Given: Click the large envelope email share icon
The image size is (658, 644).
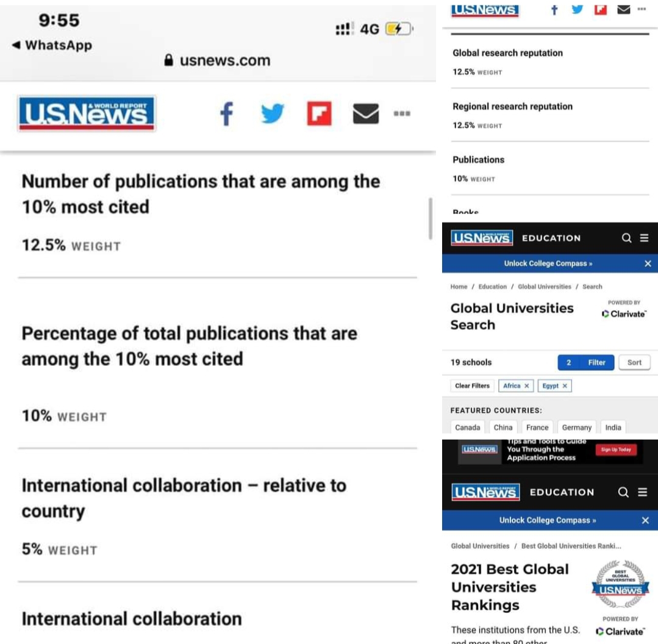Looking at the screenshot, I should (365, 114).
